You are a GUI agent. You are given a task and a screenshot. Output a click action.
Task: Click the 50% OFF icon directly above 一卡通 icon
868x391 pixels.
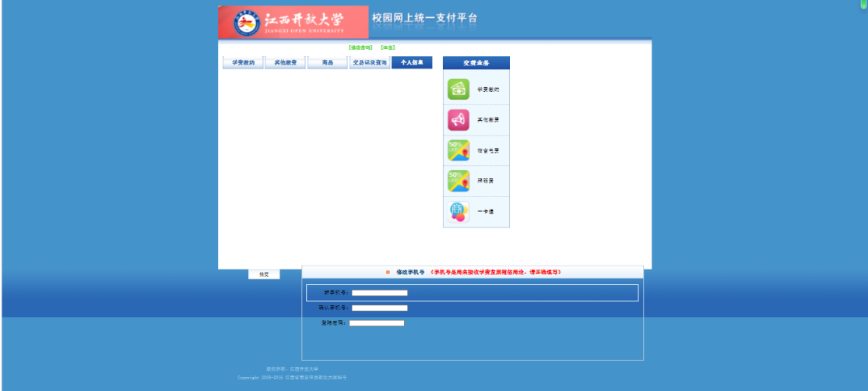point(459,181)
